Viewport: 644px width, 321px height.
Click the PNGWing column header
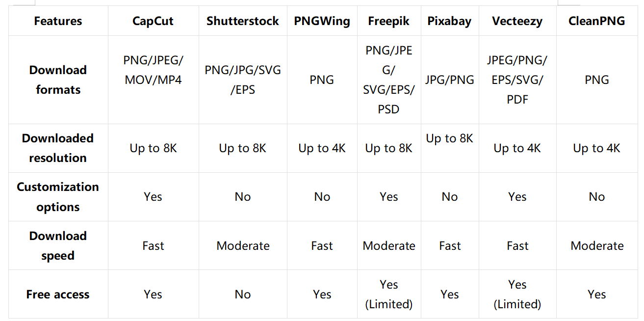[322, 21]
